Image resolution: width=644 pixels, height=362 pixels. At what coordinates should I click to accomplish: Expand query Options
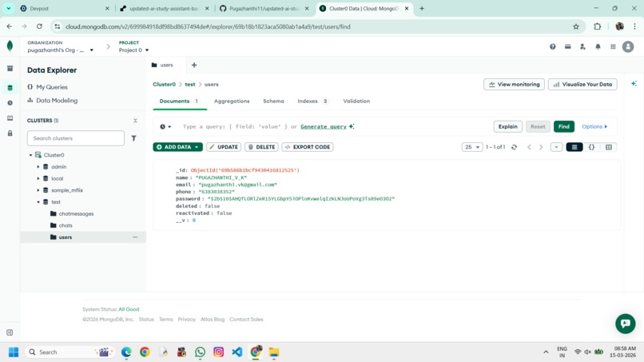pos(594,126)
